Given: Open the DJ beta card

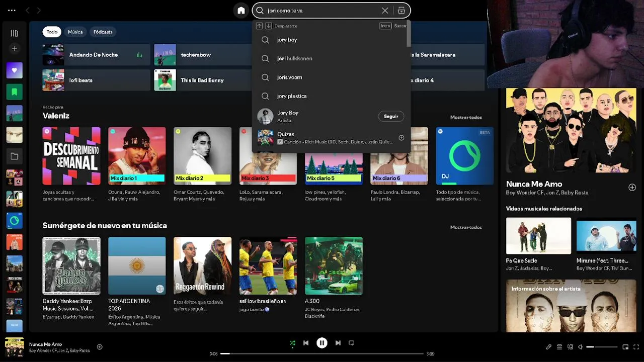Looking at the screenshot, I should pyautogui.click(x=464, y=156).
